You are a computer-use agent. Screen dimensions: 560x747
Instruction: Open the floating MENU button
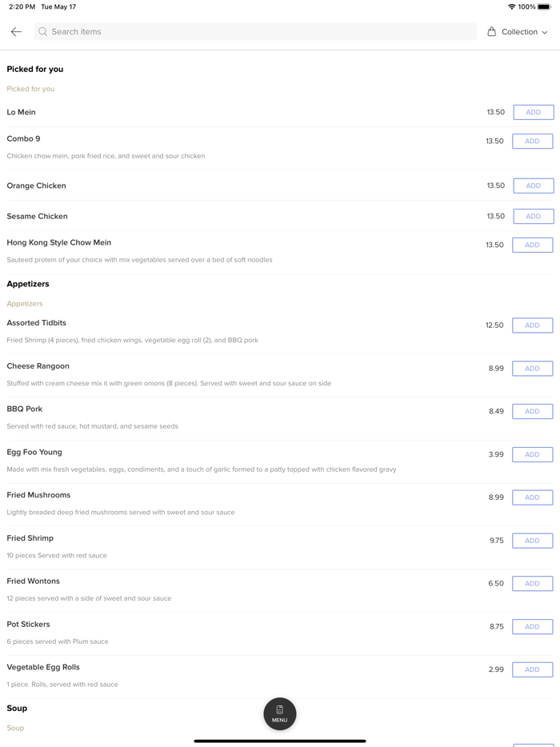(280, 713)
